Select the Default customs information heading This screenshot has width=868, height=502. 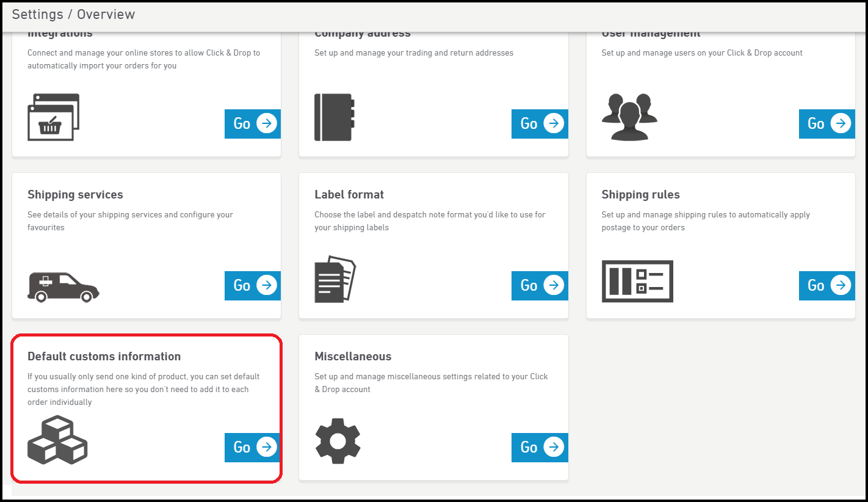[x=104, y=357]
